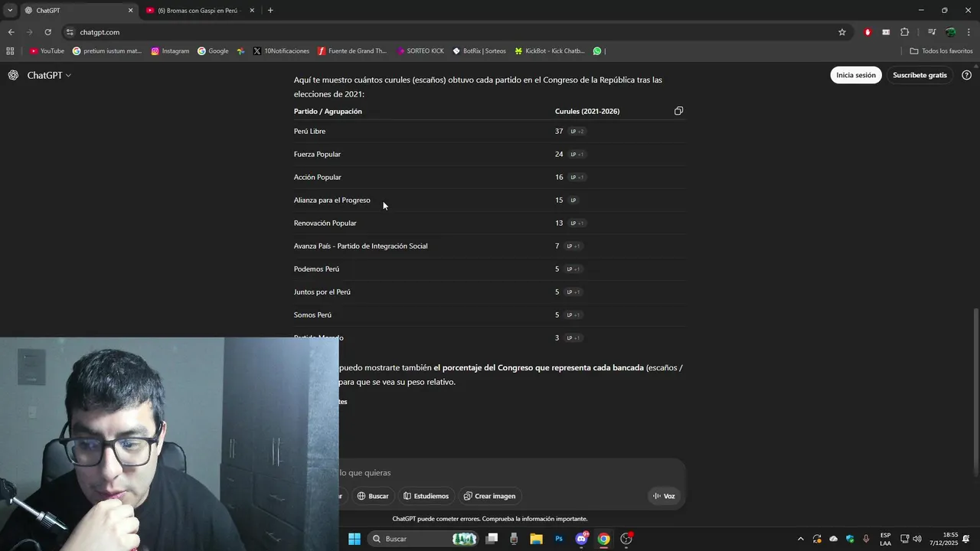View site information icon in address bar
This screenshot has width=980, height=551.
(70, 32)
